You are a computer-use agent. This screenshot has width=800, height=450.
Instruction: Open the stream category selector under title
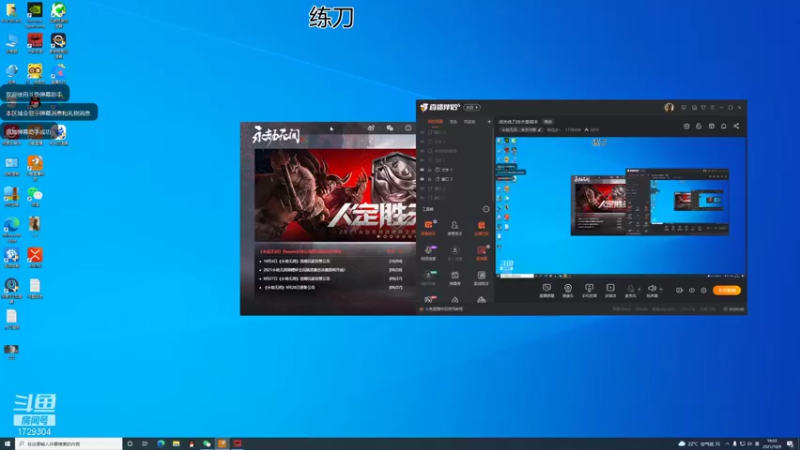(520, 130)
